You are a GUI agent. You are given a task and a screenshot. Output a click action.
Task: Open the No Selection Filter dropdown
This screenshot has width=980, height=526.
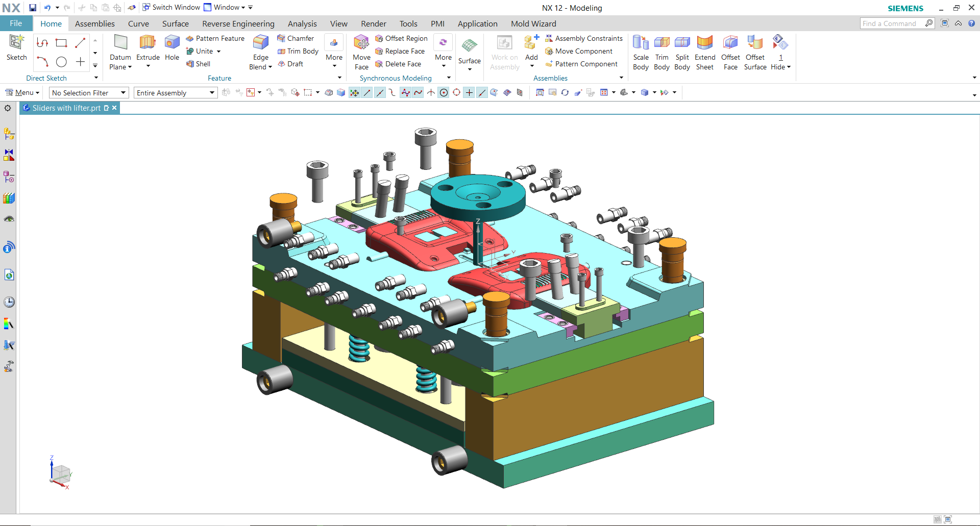[88, 93]
